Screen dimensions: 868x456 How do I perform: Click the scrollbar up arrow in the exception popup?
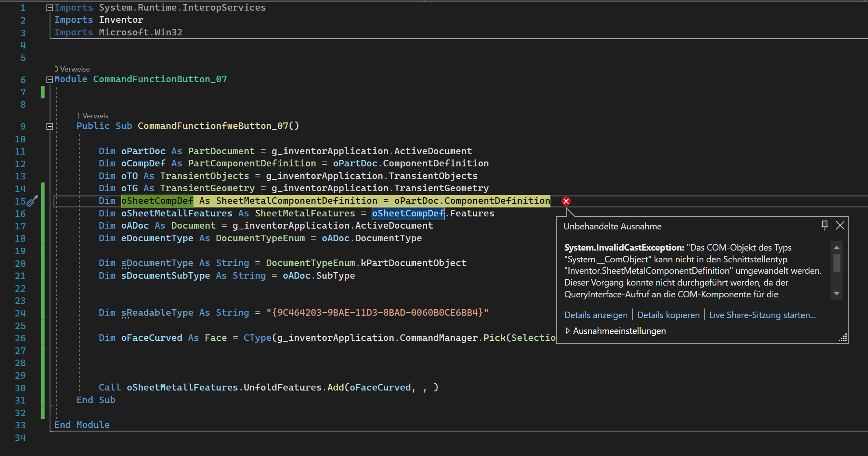(x=836, y=247)
